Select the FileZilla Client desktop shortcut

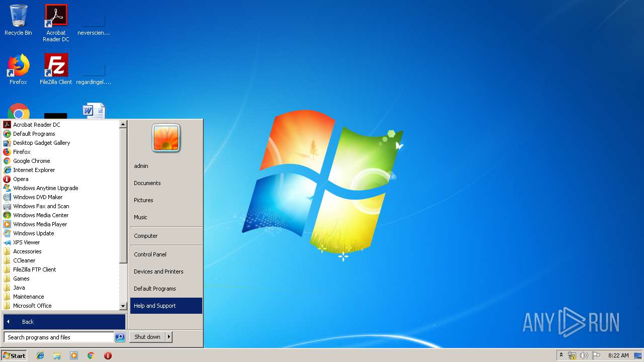56,69
